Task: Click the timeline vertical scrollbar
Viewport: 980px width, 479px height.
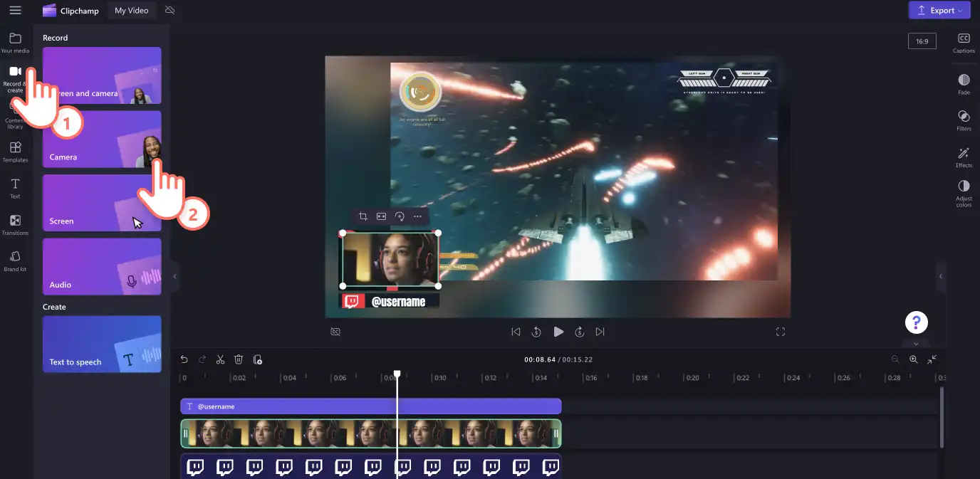Action: [942, 417]
